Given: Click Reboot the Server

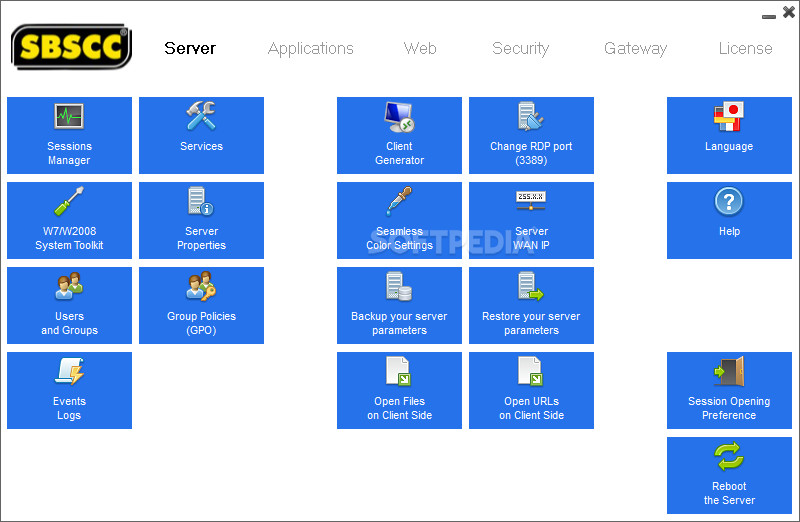Looking at the screenshot, I should click(729, 475).
